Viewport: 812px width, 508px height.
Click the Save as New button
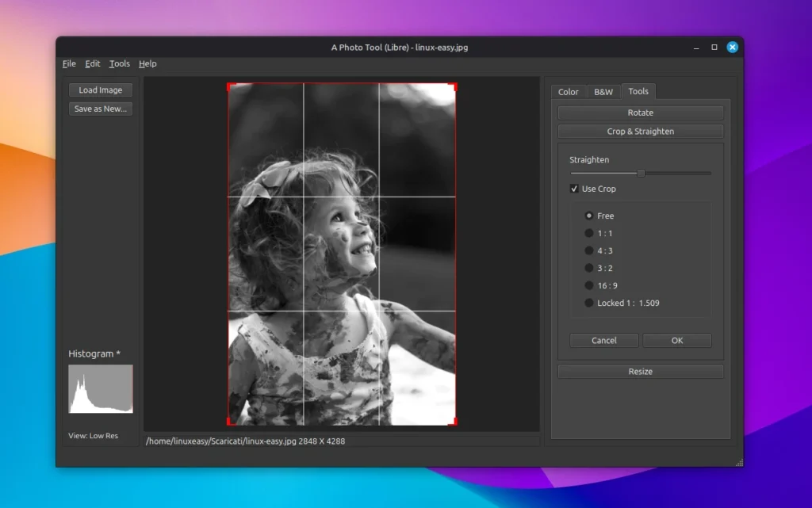[99, 109]
